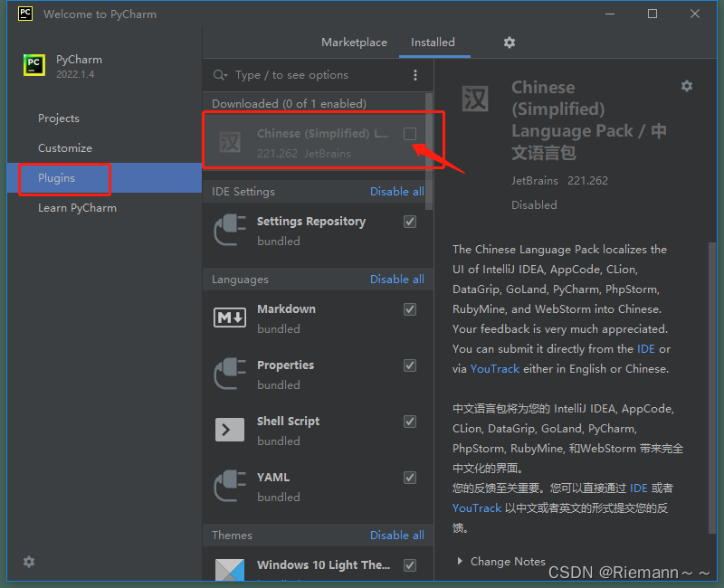This screenshot has width=724, height=588.
Task: Click the plugin list vertical scrollbar
Action: (x=429, y=151)
